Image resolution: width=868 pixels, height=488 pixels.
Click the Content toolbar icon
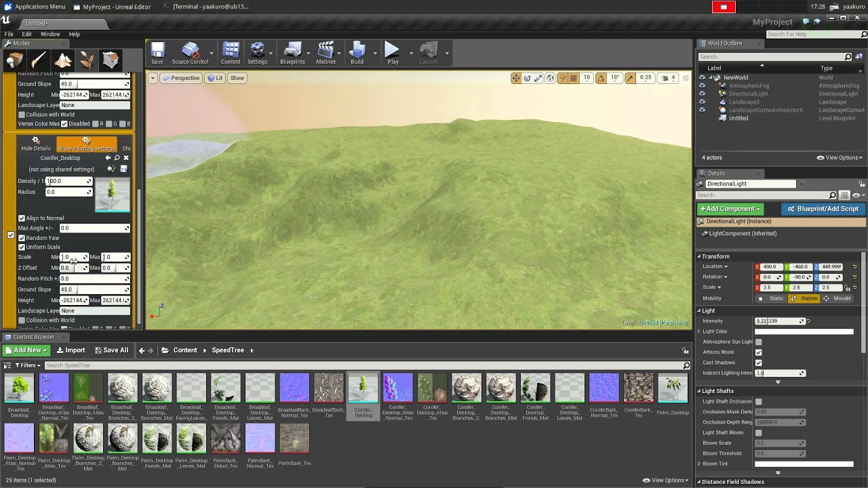[x=231, y=54]
